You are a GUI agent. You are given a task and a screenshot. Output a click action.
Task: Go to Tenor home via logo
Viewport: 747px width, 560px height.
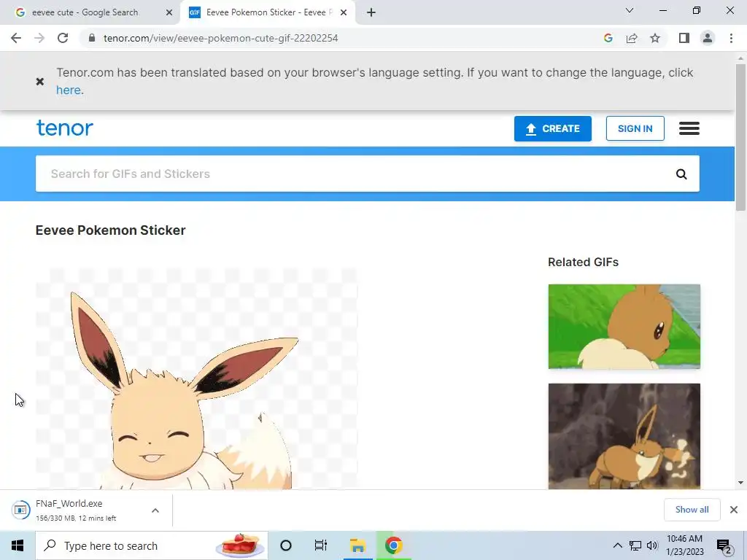point(65,128)
